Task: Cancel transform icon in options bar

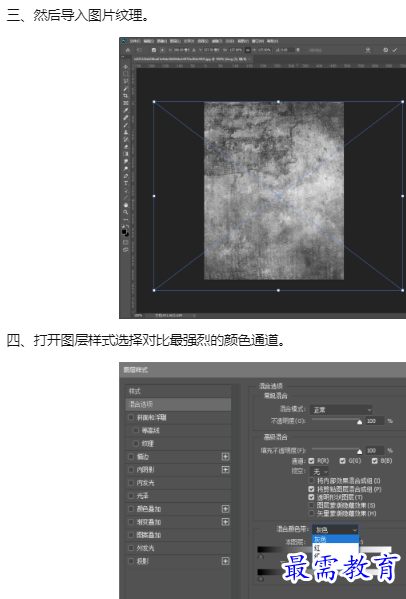Action: [x=385, y=50]
